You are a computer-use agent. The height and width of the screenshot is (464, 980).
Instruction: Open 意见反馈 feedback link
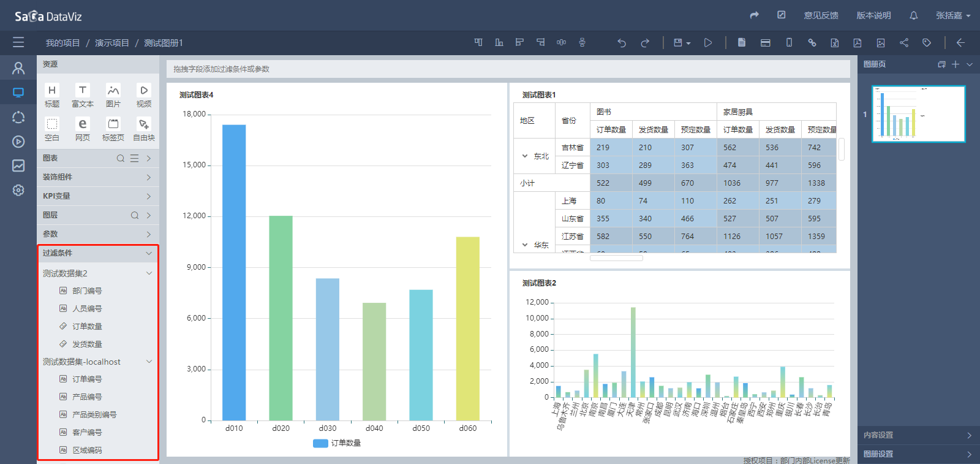(821, 15)
